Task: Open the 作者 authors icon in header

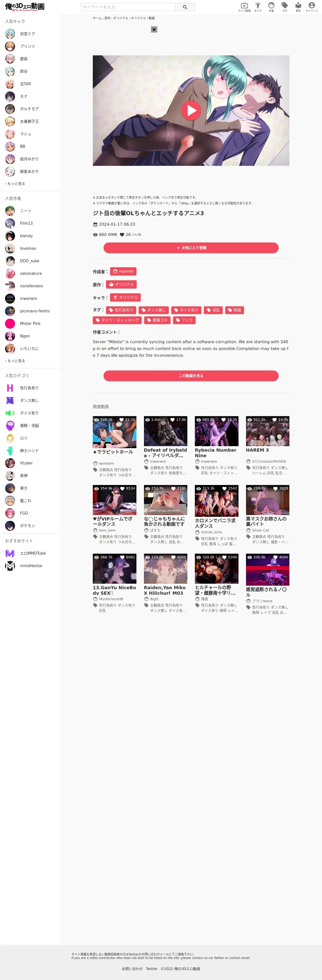Action: pyautogui.click(x=271, y=7)
